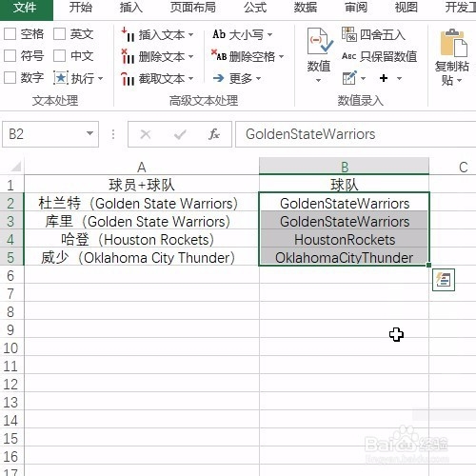Click the Copy Paste (复制粘贴) clipboard icon

(453, 43)
